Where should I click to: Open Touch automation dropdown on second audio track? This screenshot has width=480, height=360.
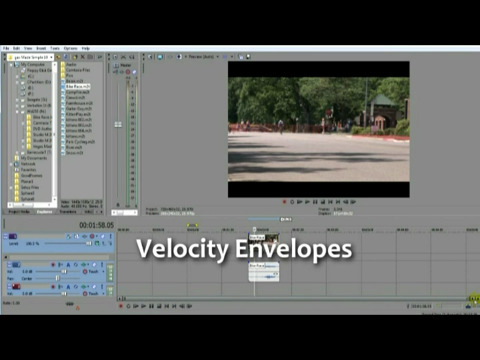[104, 294]
